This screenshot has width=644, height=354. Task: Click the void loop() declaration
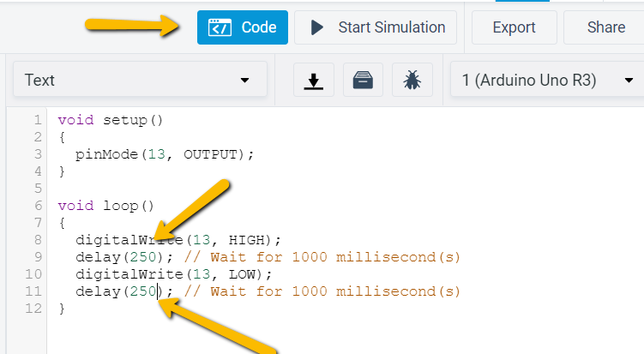[105, 206]
